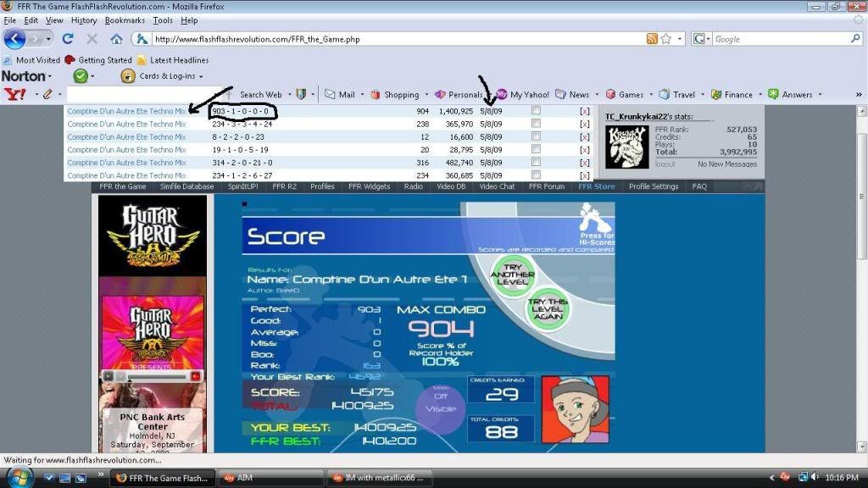Click the Firefox reload page icon
This screenshot has height=488, width=868.
(68, 39)
